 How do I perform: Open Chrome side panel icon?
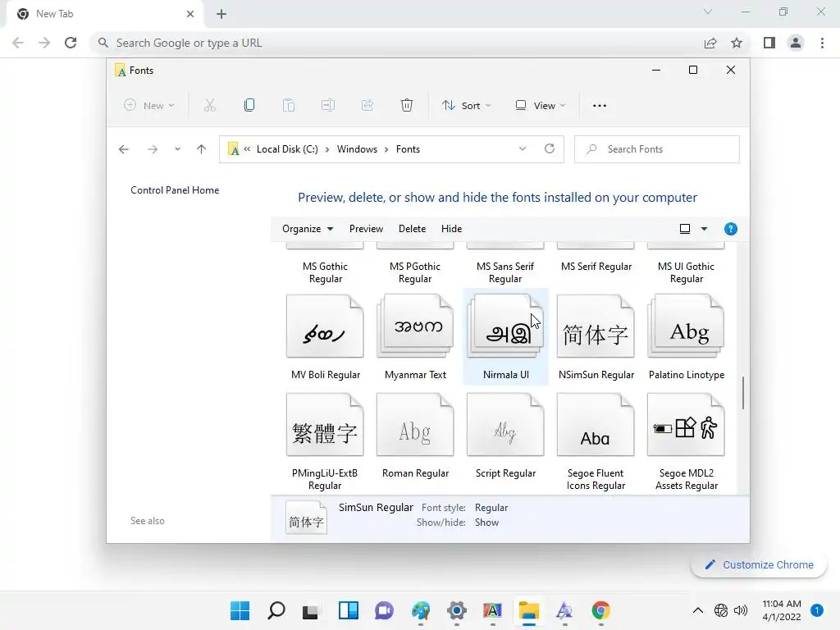point(769,43)
